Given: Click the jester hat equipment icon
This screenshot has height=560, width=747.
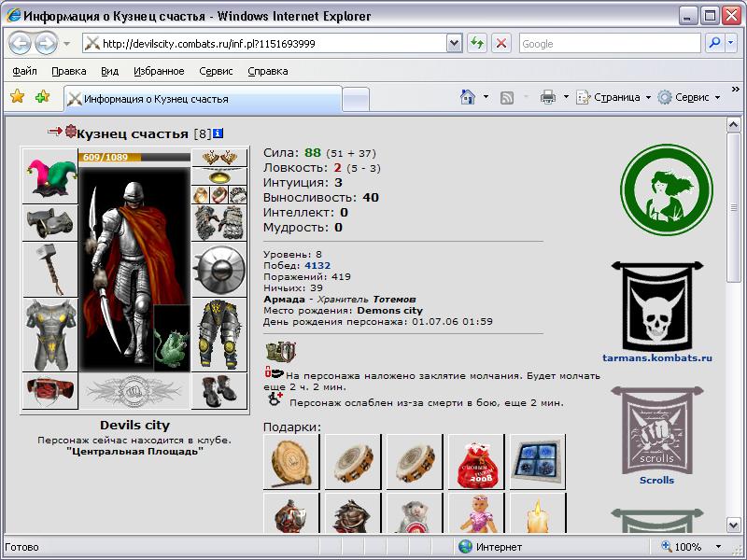Looking at the screenshot, I should pyautogui.click(x=50, y=176).
